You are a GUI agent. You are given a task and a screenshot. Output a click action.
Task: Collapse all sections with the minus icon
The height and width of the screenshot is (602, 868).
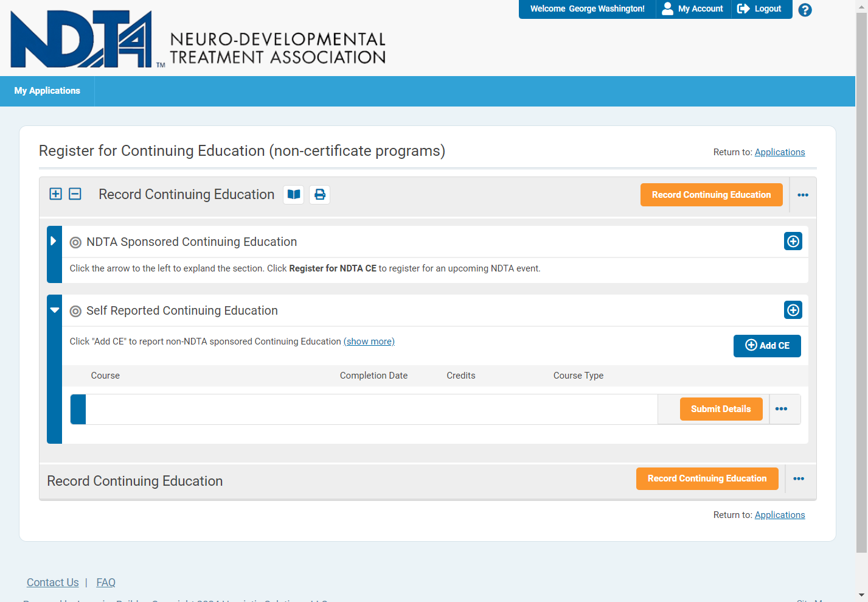75,194
